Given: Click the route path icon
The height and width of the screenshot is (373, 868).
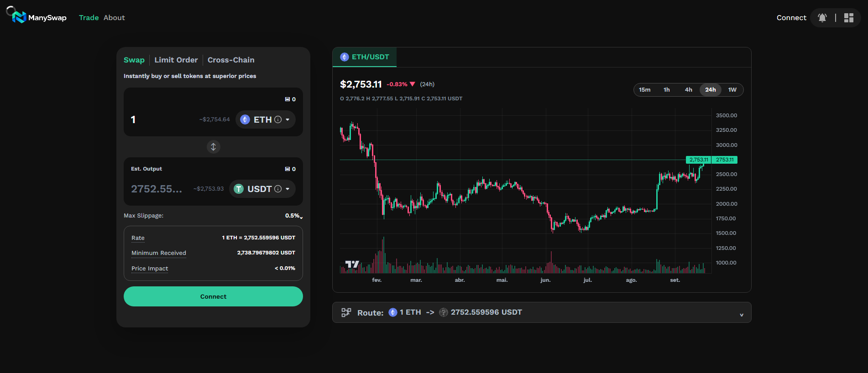Looking at the screenshot, I should click(346, 312).
